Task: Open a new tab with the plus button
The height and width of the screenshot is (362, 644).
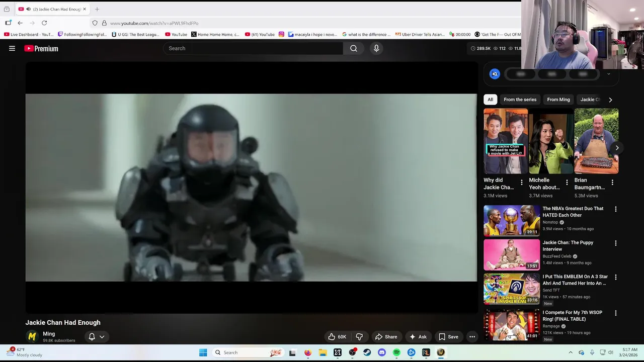Action: [97, 9]
